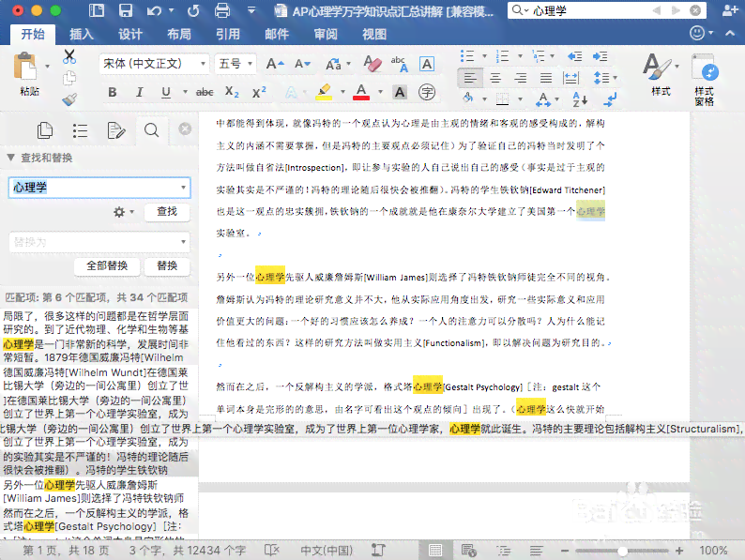The height and width of the screenshot is (560, 745).
Task: Switch to 视图 ribbon tab
Action: pyautogui.click(x=374, y=34)
